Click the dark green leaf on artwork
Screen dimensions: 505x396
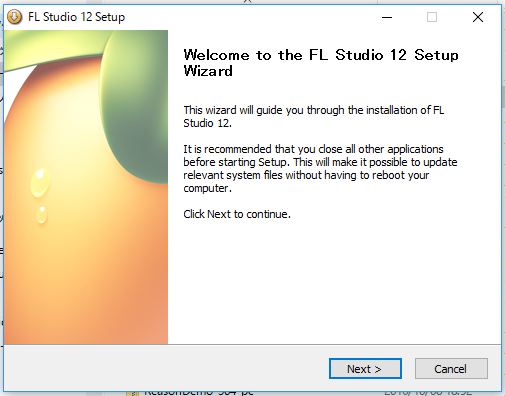[135, 107]
